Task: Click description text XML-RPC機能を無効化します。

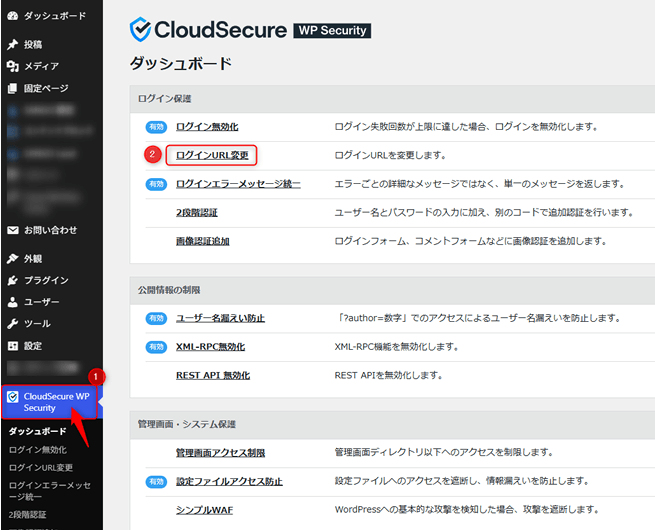Action: [x=396, y=347]
